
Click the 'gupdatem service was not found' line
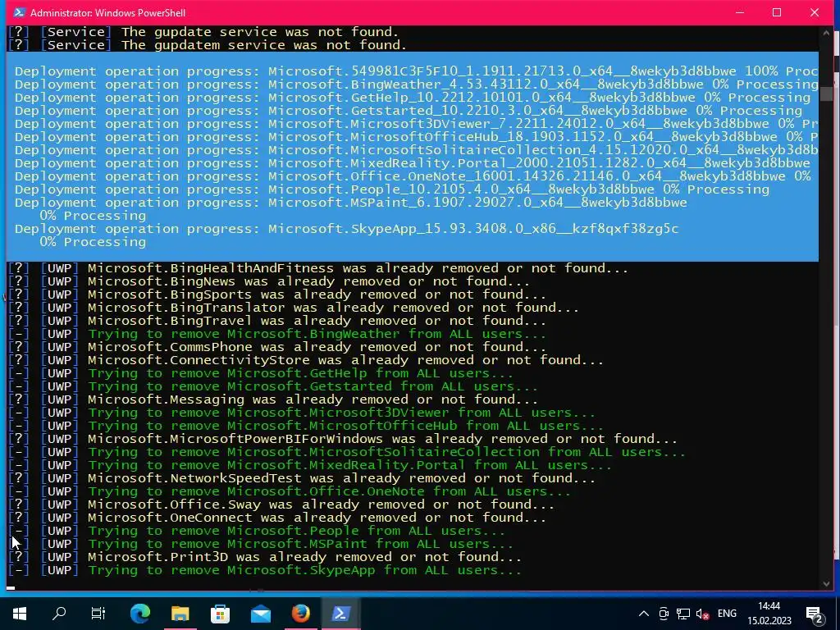tap(208, 45)
